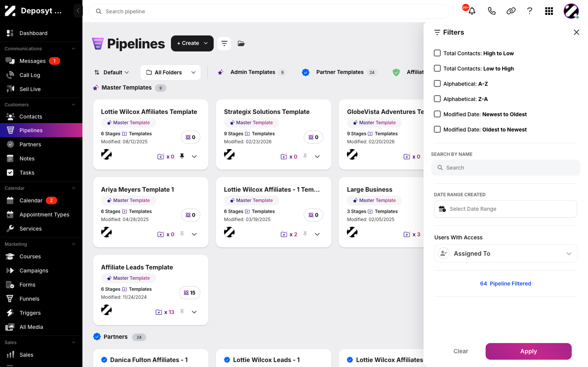588x367 pixels.
Task: Expand the Lottie Wilcox Affiliates Template card
Action: (x=194, y=156)
